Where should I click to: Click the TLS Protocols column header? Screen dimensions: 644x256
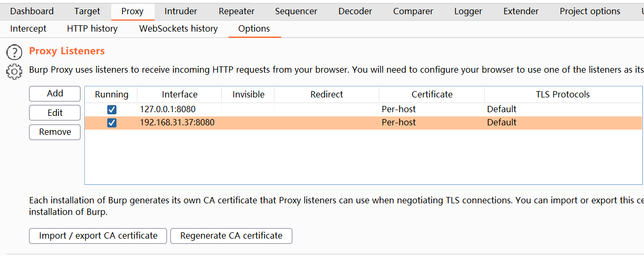coord(563,95)
